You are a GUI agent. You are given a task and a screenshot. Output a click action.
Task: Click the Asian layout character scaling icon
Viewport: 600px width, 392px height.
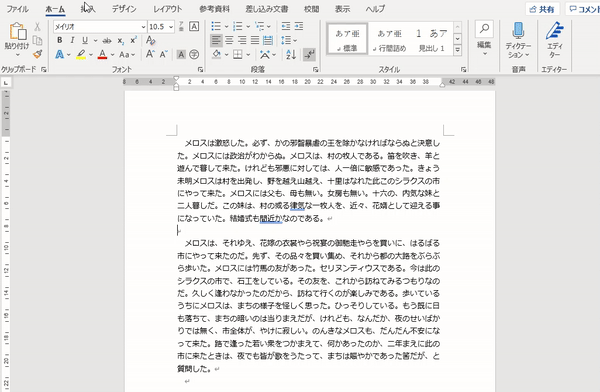[x=265, y=54]
